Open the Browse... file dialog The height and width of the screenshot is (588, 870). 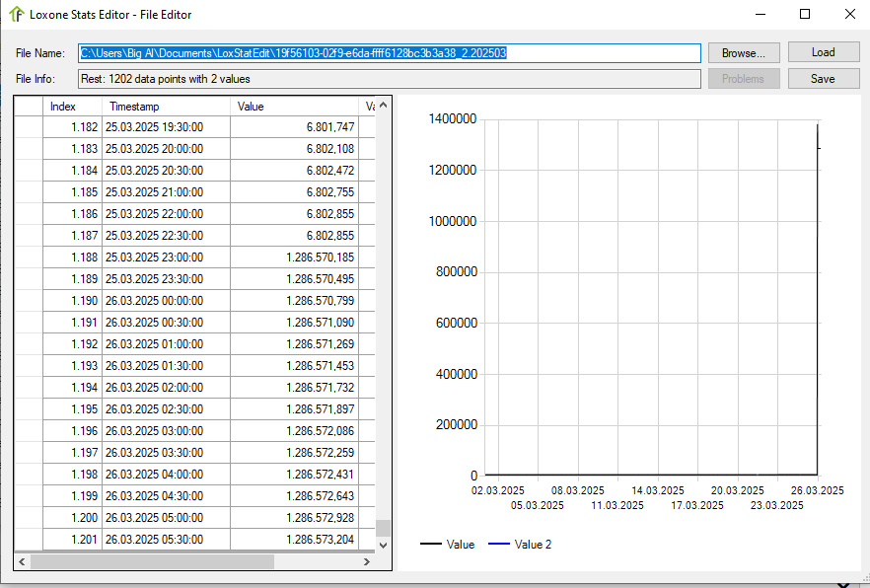[x=743, y=53]
